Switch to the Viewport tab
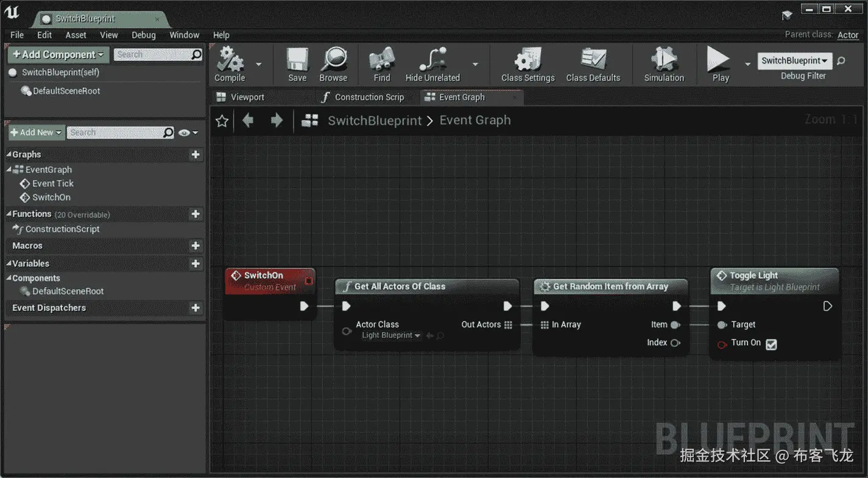The image size is (868, 478). [247, 97]
